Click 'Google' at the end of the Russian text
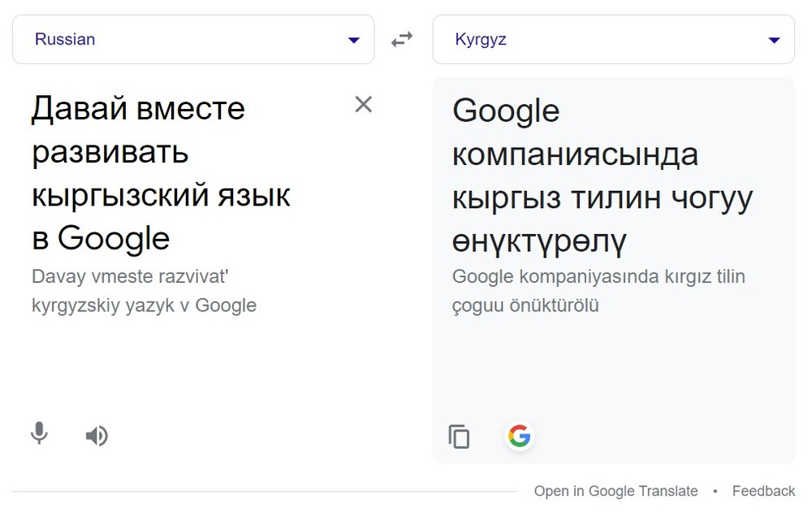This screenshot has width=812, height=512. point(114,239)
